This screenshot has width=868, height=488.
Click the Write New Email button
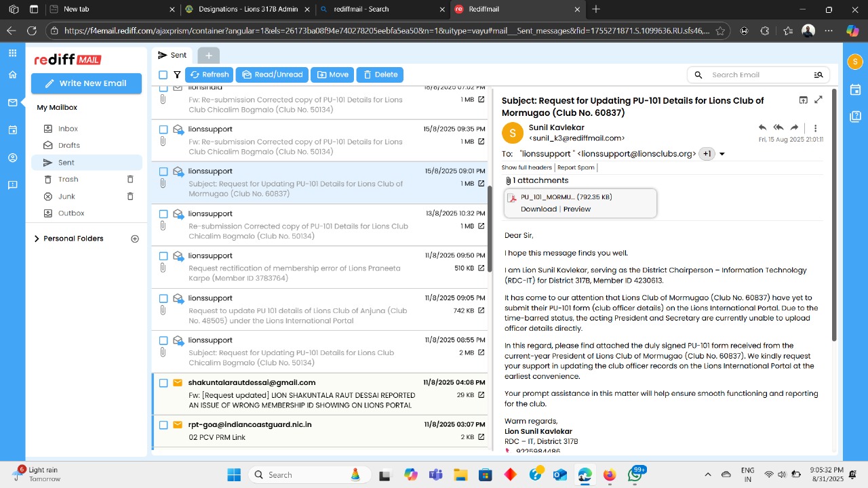tap(86, 83)
